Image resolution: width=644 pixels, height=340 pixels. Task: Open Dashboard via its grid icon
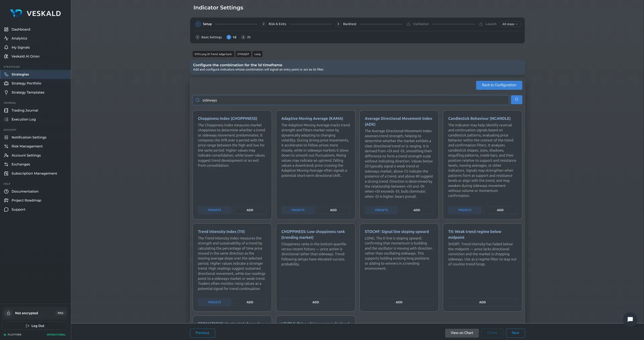pos(6,29)
